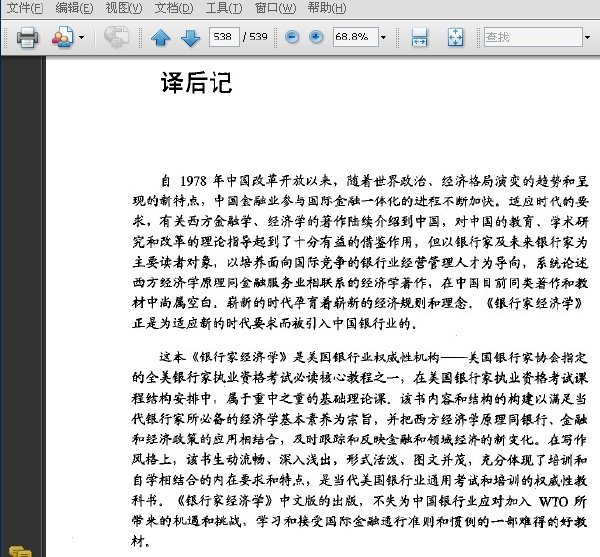Click the grayed-out review globe icon
This screenshot has height=557, width=600.
tap(116, 37)
